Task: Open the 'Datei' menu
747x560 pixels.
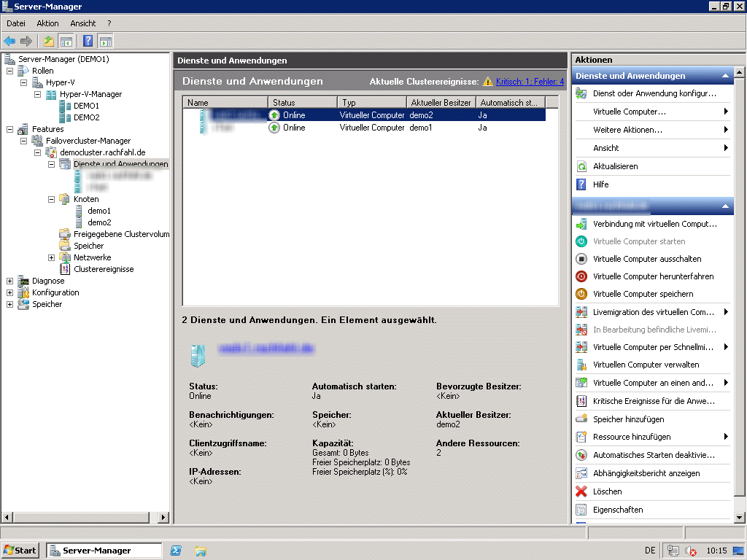Action: tap(16, 23)
